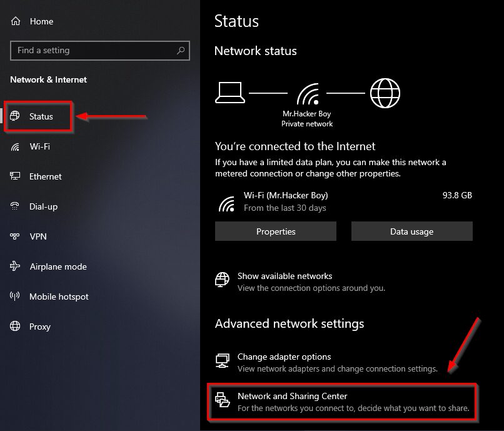Select the Wi-Fi icon in the sidebar
Viewport: 504px width, 431px height.
[15, 146]
